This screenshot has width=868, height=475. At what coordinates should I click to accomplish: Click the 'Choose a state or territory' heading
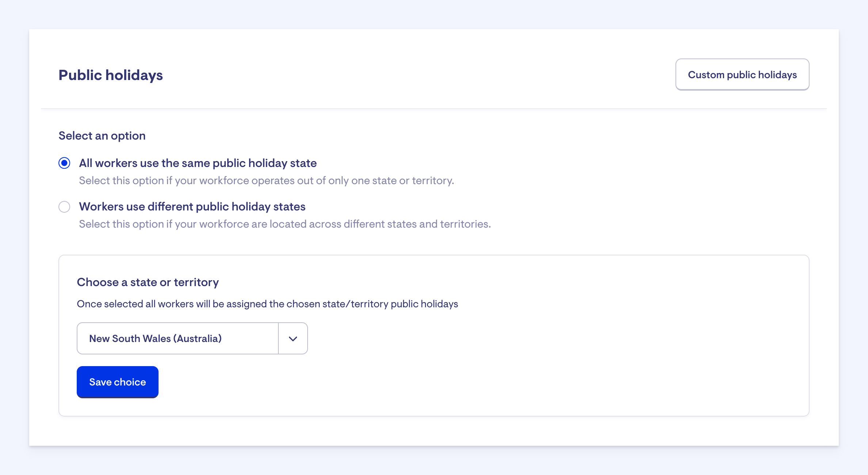tap(148, 282)
